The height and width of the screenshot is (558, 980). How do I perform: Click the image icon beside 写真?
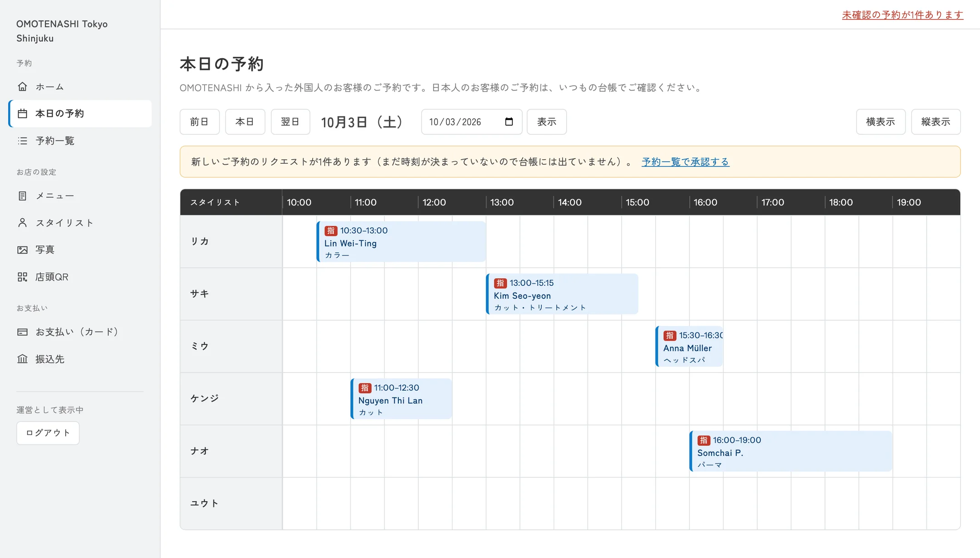(22, 250)
